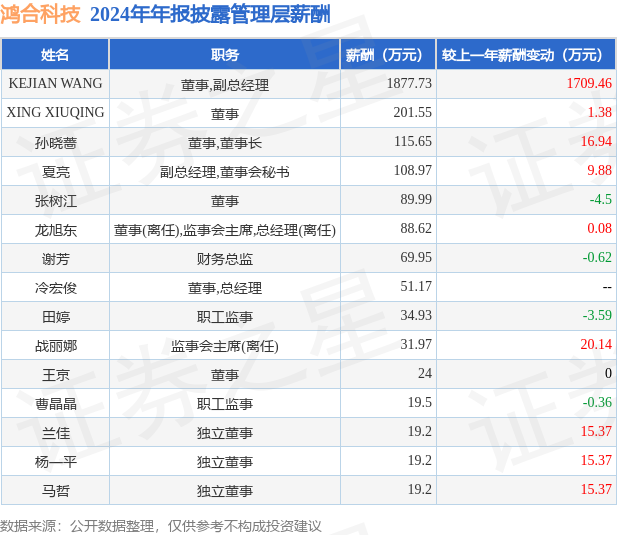Click the change value 20.14
617x535 pixels.
click(x=596, y=345)
